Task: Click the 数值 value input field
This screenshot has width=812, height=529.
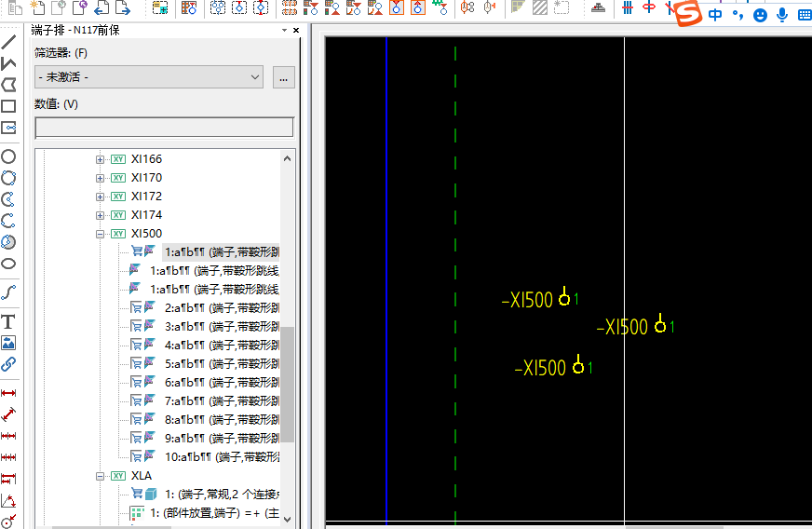Action: [x=164, y=128]
